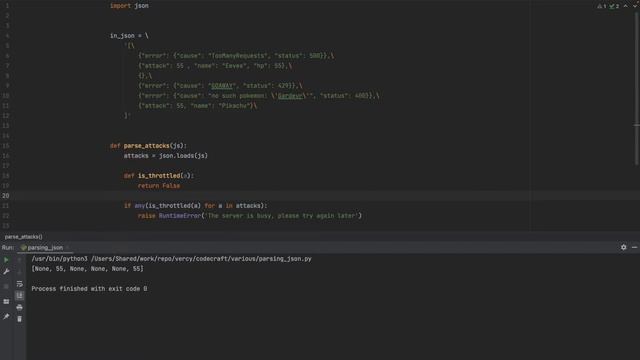Click the 'in_json = \' assignment line

[129, 36]
